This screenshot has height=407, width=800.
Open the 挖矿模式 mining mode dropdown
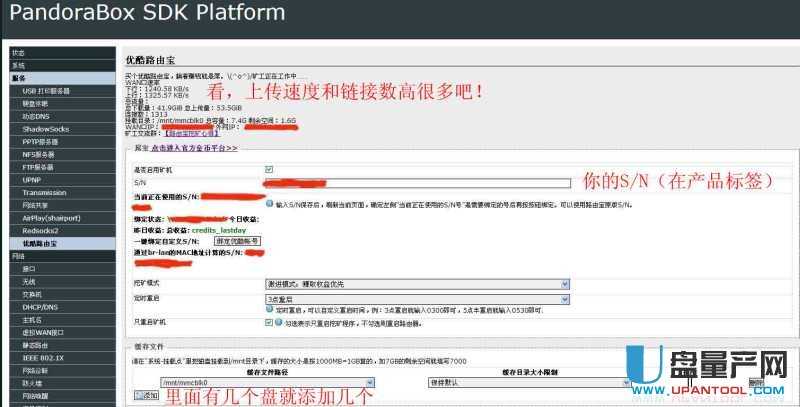(x=417, y=284)
